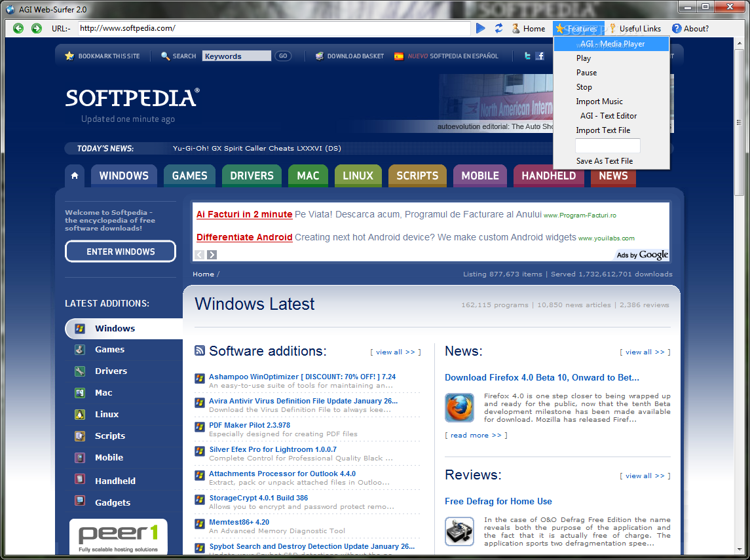This screenshot has width=750, height=560.
Task: Click the Mobile category icon in sidebar
Action: pos(80,458)
